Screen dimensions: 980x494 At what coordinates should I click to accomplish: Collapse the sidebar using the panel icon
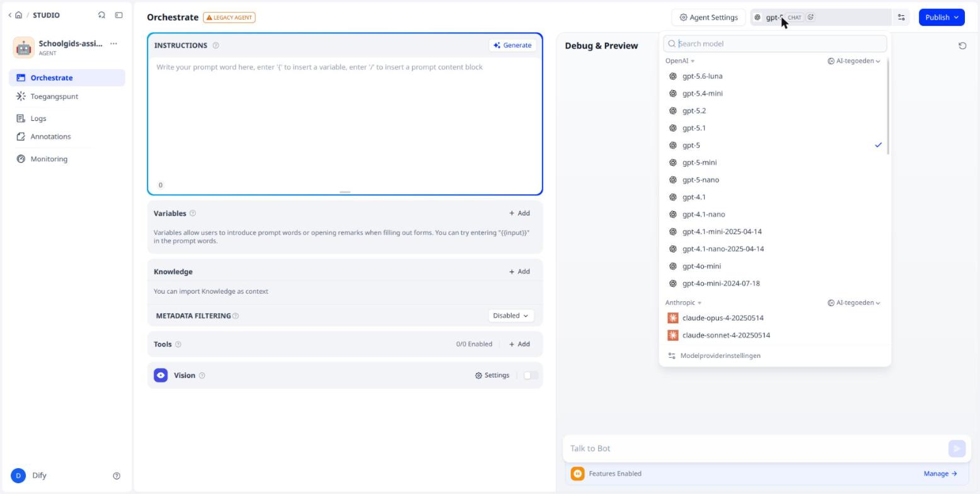point(118,15)
